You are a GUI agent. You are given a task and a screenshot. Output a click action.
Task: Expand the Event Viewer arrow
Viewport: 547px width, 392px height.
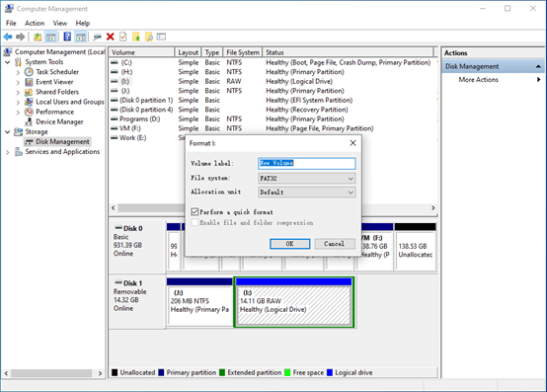pos(18,82)
